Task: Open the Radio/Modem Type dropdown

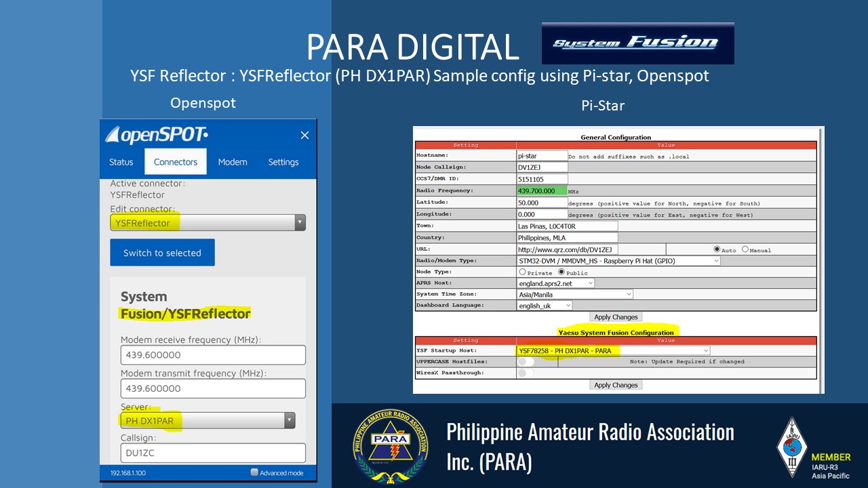Action: point(618,260)
